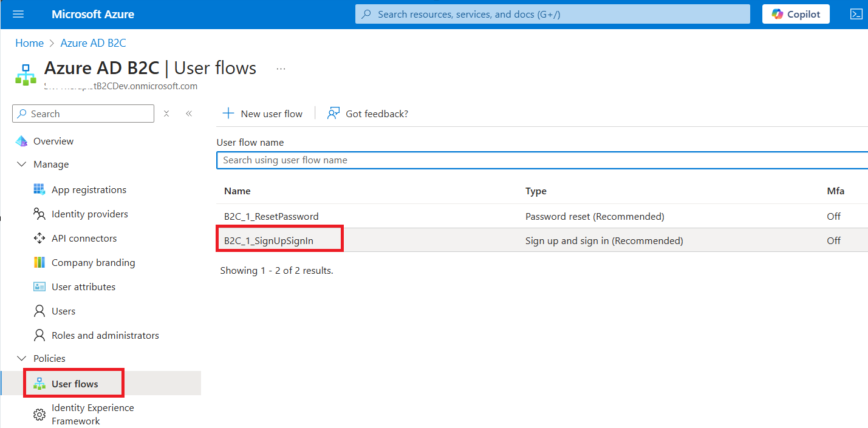Navigate to Home in the breadcrumb
The image size is (868, 428).
click(x=29, y=43)
